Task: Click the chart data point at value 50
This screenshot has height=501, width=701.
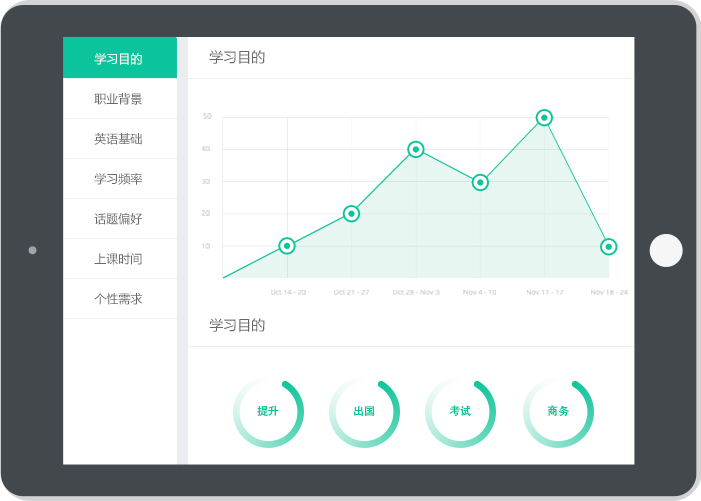Action: pos(544,118)
